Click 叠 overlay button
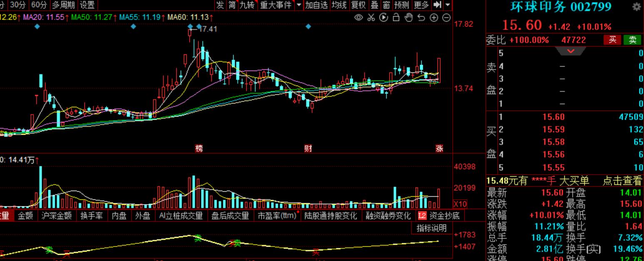 pos(374,5)
